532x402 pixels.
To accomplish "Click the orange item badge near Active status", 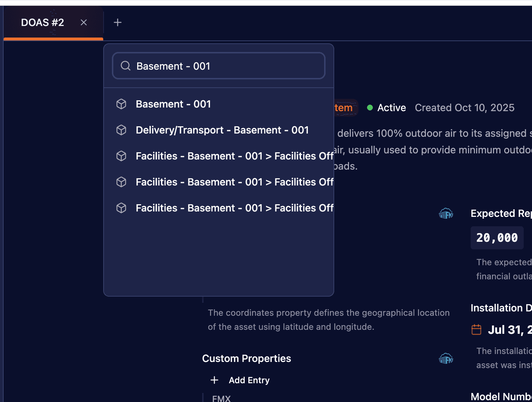I will 343,108.
